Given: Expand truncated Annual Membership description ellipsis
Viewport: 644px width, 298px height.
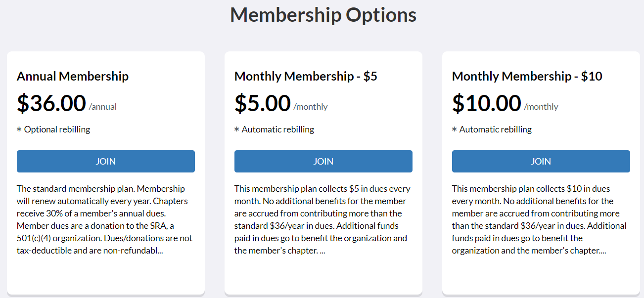Looking at the screenshot, I should [x=160, y=251].
